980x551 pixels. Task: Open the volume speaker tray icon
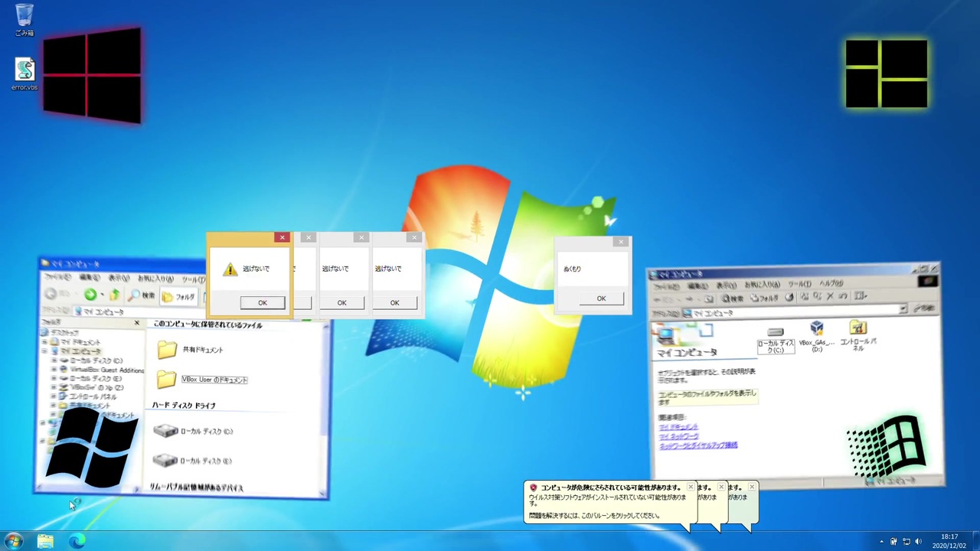point(918,542)
